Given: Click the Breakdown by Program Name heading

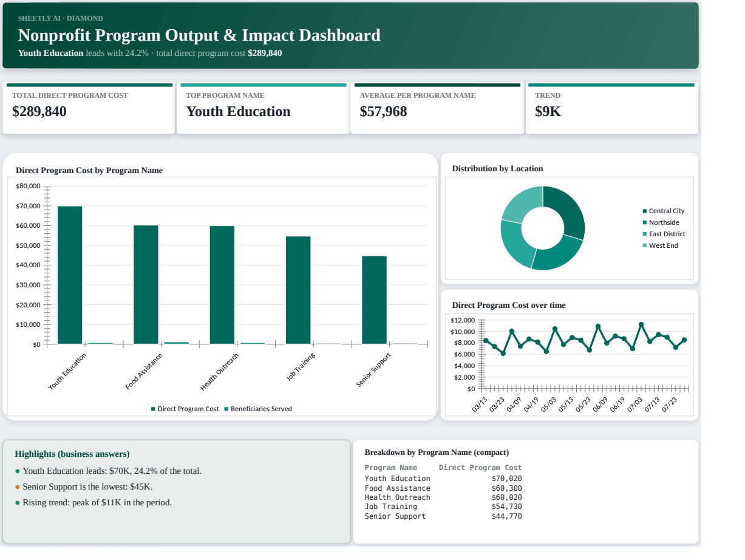Looking at the screenshot, I should (x=437, y=452).
